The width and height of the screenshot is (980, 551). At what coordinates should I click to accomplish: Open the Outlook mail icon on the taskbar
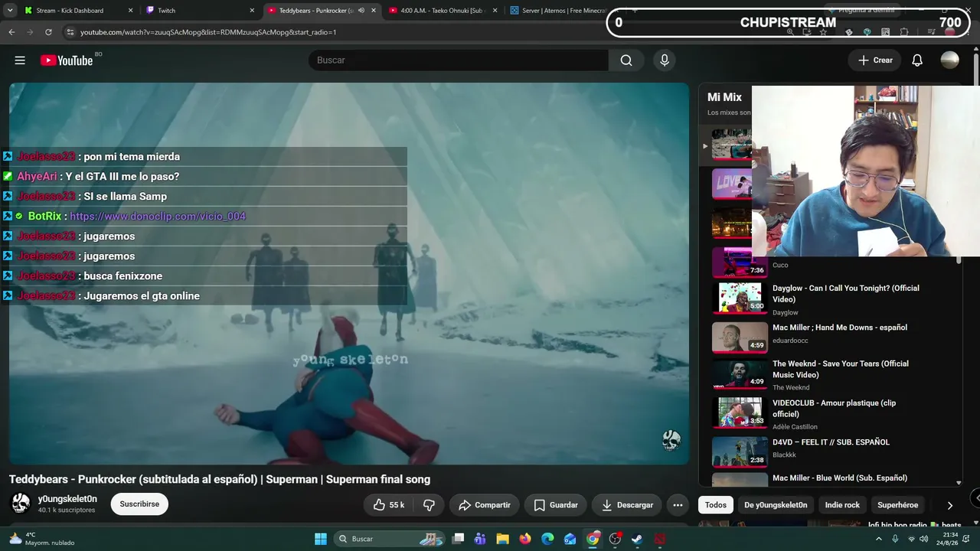tap(570, 539)
